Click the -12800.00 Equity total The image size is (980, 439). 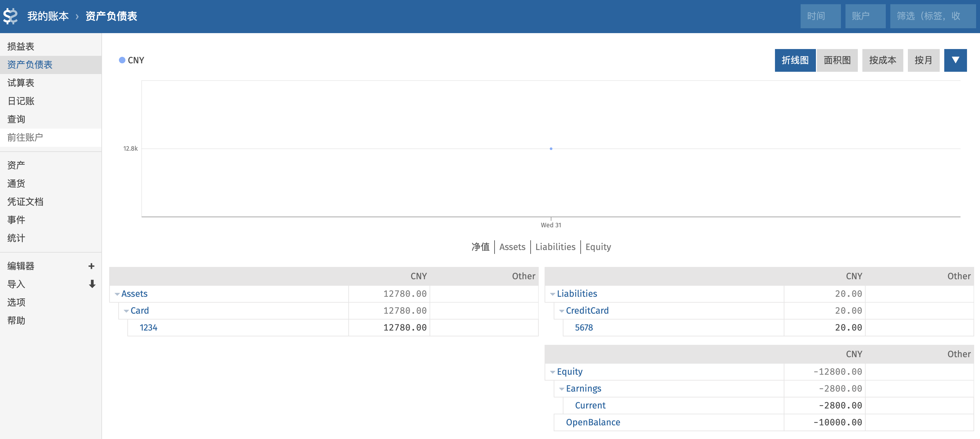[x=837, y=372]
